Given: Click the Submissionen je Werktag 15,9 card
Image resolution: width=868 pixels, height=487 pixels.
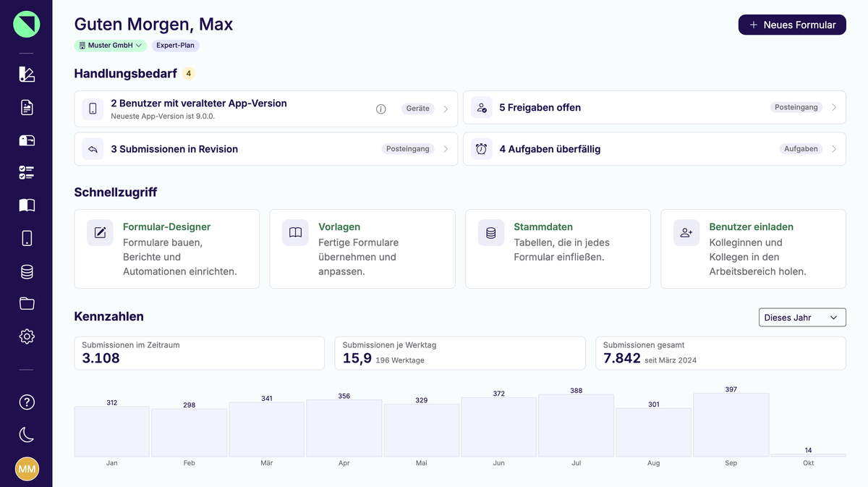Looking at the screenshot, I should pyautogui.click(x=460, y=353).
